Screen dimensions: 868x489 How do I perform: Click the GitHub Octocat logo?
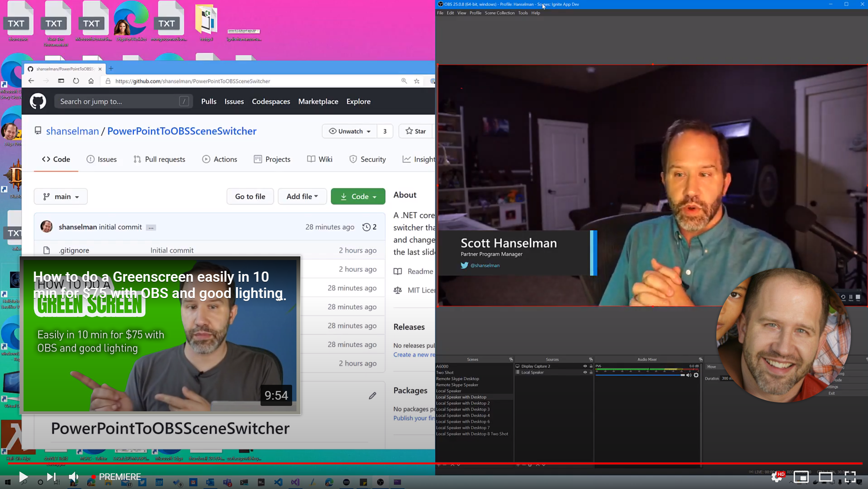point(38,101)
